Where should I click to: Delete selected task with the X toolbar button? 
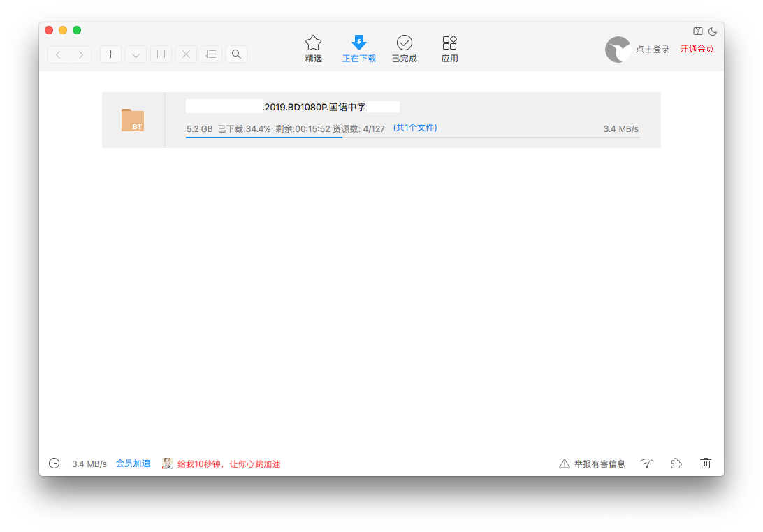186,54
